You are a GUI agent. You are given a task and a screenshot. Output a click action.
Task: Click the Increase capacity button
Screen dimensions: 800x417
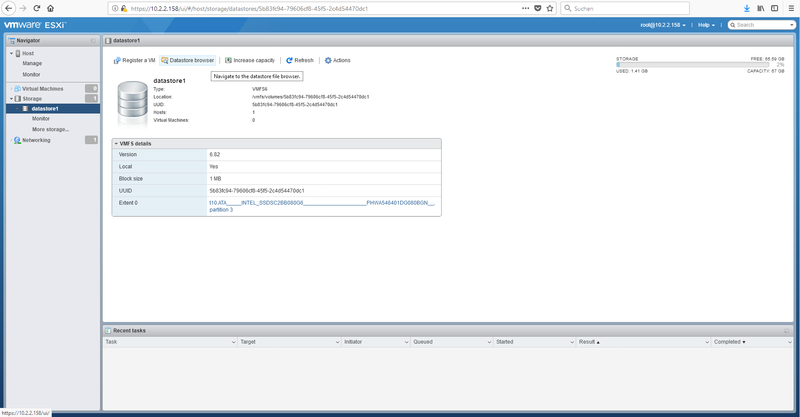(x=250, y=60)
